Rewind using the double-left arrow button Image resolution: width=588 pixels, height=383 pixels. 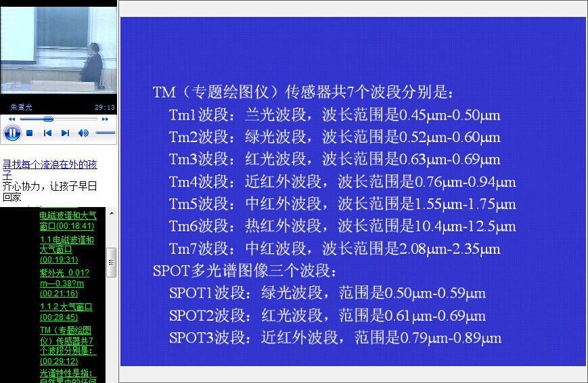[x=12, y=119]
